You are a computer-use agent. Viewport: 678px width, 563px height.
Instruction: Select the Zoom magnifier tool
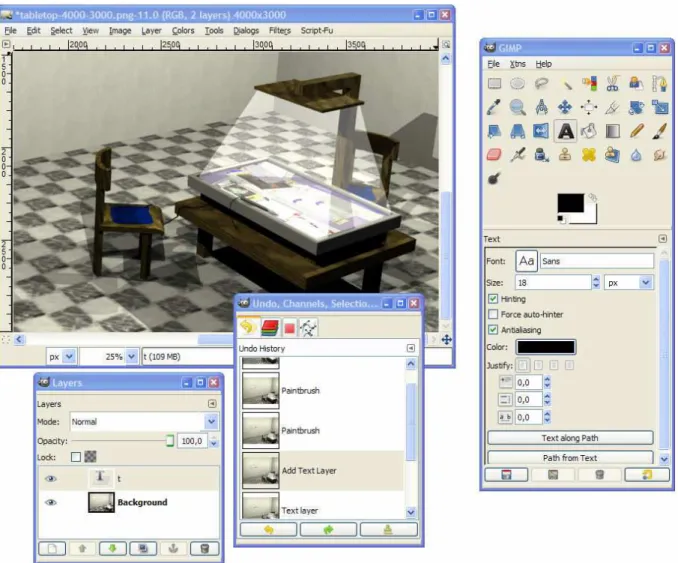(518, 107)
